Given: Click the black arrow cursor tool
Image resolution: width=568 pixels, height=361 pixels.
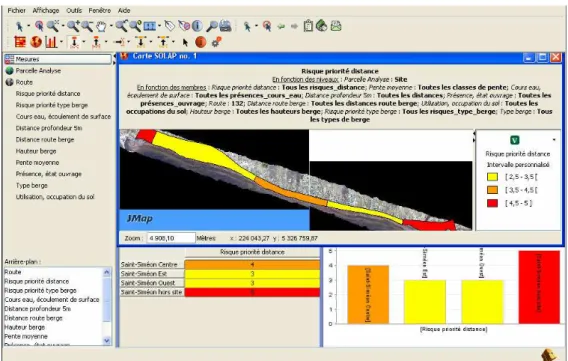Looking at the screenshot, I should point(185,42).
